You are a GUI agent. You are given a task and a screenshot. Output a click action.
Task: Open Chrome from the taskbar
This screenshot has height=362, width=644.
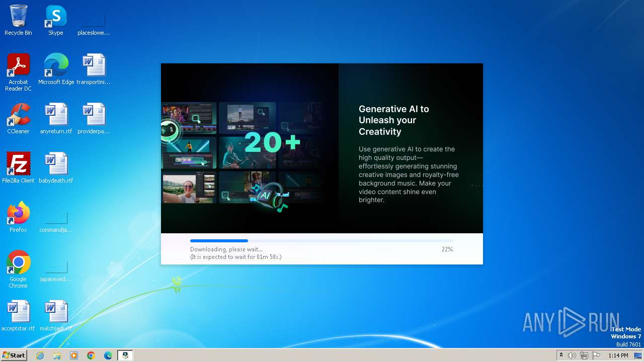point(91,355)
